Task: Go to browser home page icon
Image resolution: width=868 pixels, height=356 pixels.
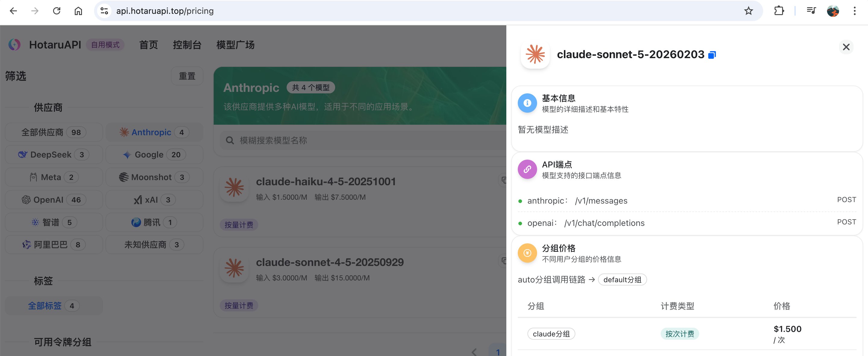Action: coord(78,11)
